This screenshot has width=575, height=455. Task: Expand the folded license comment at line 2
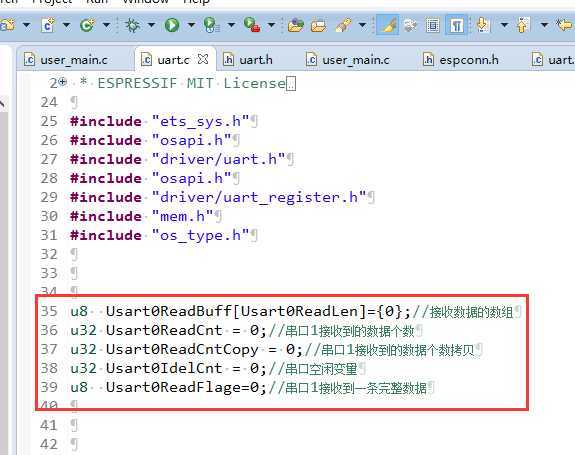pos(63,82)
